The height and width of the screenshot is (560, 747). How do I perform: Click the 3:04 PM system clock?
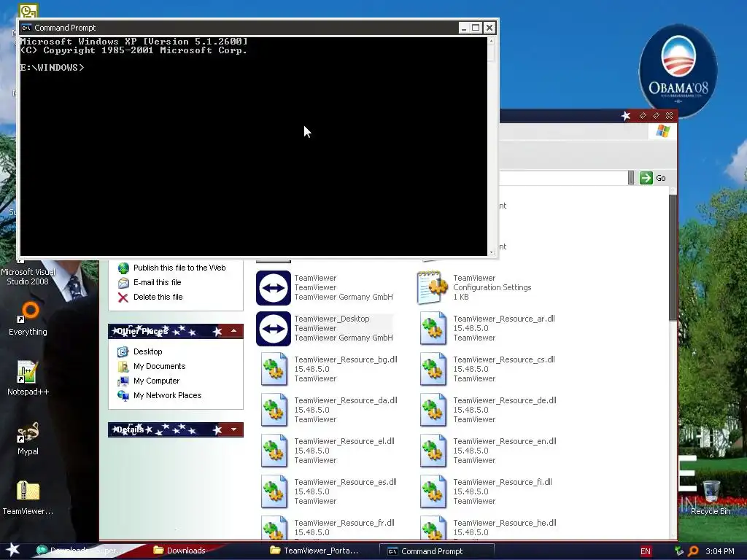coord(720,551)
